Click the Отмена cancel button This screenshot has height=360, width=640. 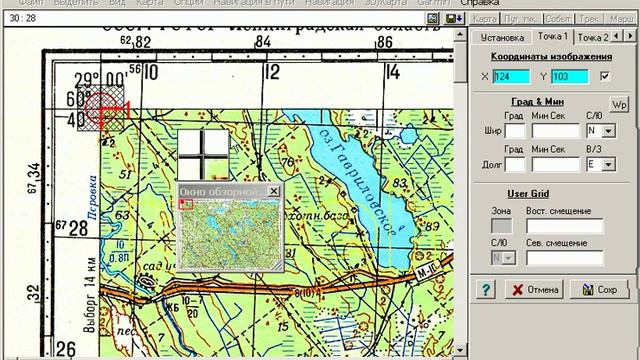coord(534,290)
